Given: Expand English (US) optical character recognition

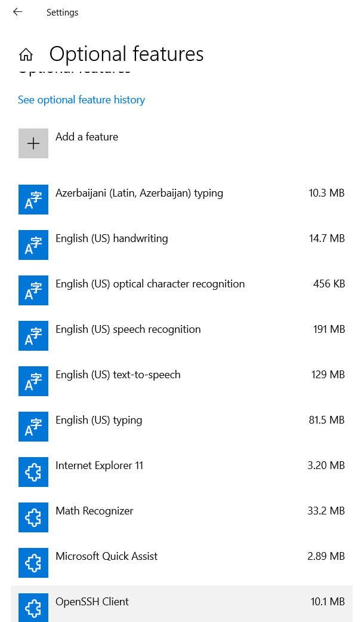Looking at the screenshot, I should (x=181, y=290).
